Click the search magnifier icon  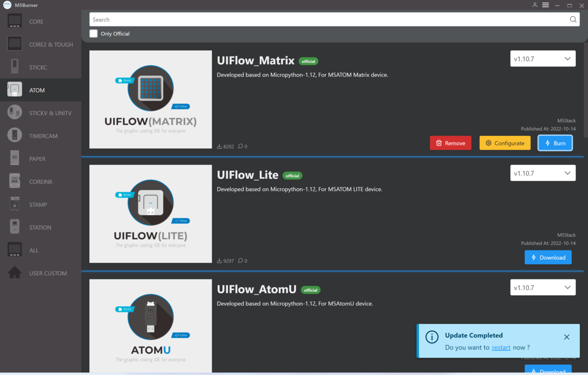tap(573, 20)
